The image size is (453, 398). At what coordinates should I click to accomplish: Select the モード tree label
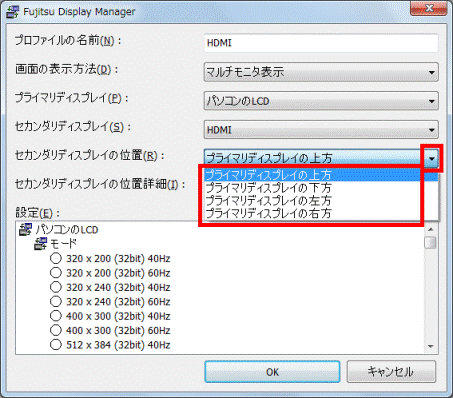[63, 244]
